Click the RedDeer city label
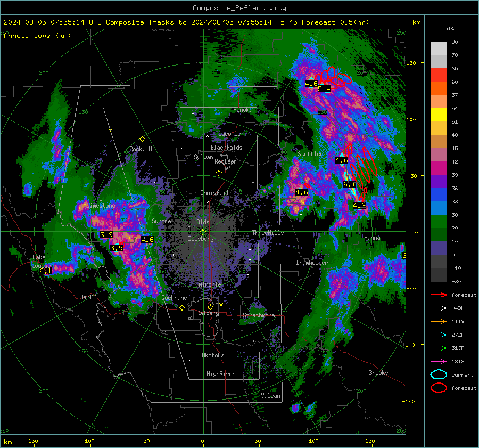479x448 pixels. click(226, 161)
